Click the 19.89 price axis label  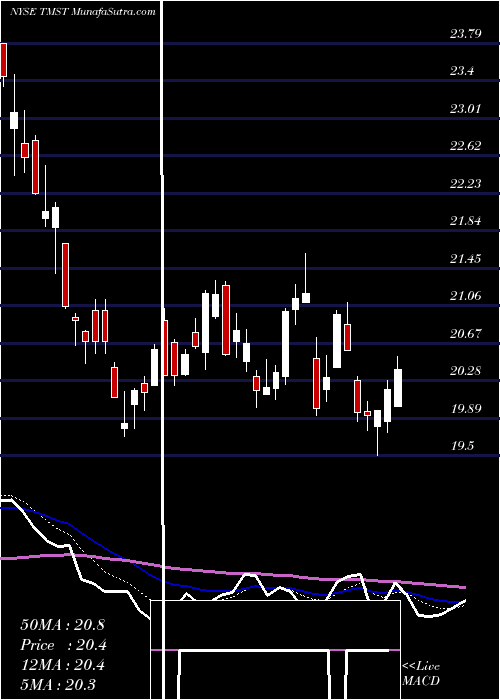coord(466,408)
